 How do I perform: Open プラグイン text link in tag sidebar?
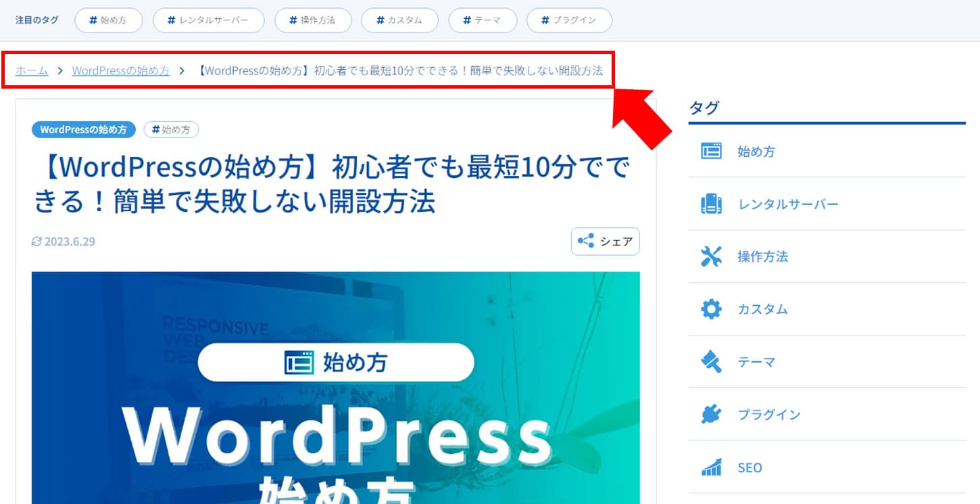[x=769, y=415]
